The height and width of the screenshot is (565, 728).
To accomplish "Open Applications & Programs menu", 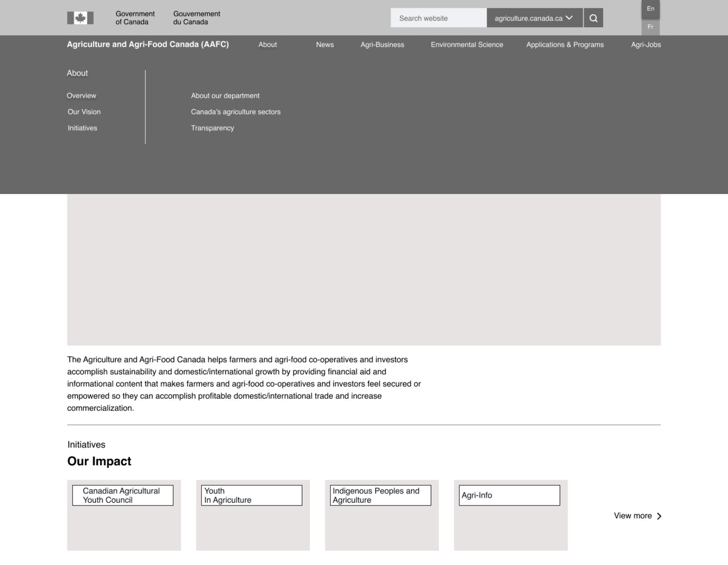I will (565, 45).
